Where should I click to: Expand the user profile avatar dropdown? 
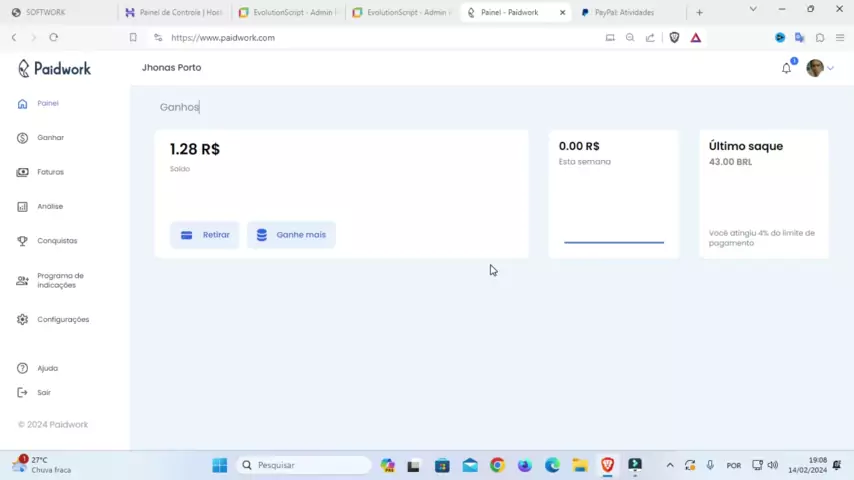[819, 68]
